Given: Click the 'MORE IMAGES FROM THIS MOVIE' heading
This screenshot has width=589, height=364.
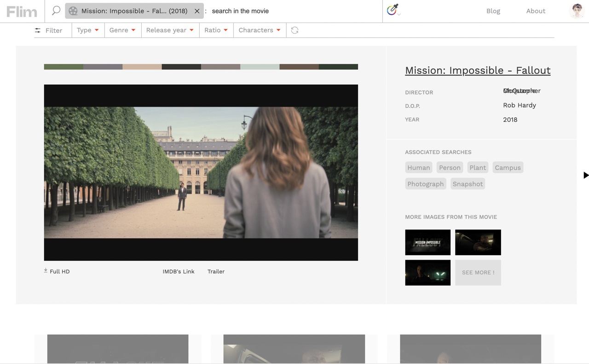Looking at the screenshot, I should point(451,217).
